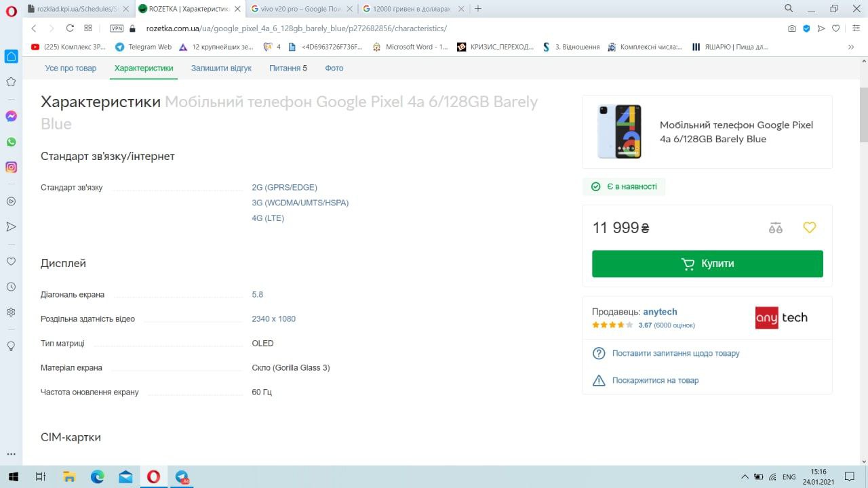Open a new tab with the plus button
The width and height of the screenshot is (868, 488).
point(478,9)
